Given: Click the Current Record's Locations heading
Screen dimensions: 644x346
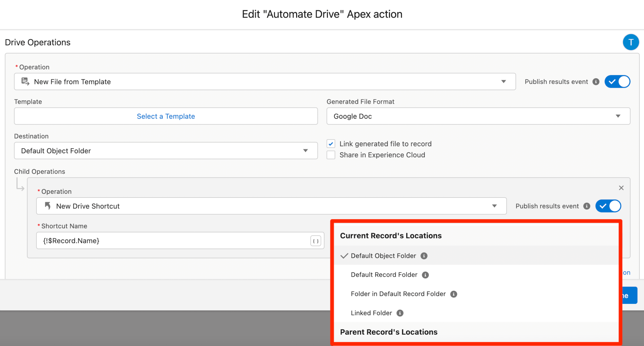Looking at the screenshot, I should coord(391,236).
